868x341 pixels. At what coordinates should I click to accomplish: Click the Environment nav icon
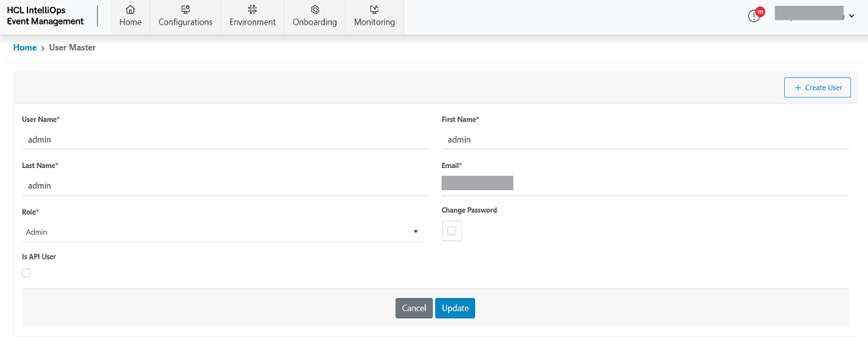[252, 9]
